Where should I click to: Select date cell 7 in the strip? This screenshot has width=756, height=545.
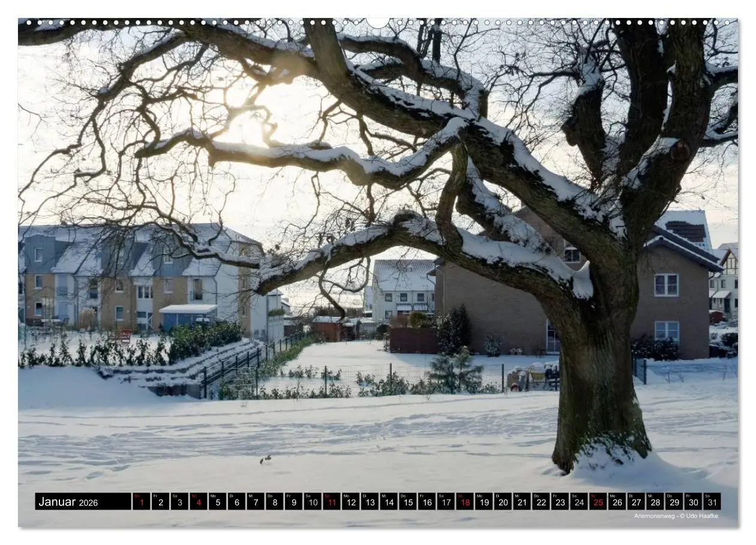coord(255,502)
